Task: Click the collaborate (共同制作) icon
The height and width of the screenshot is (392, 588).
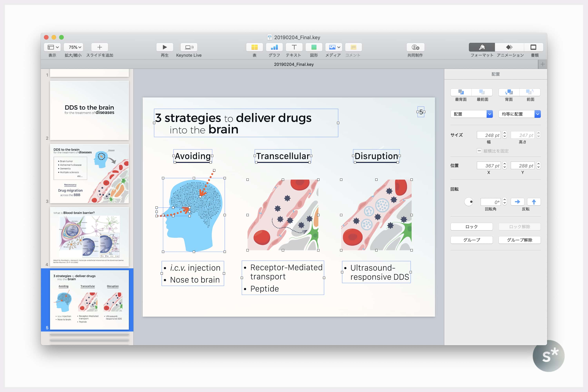Action: [415, 47]
